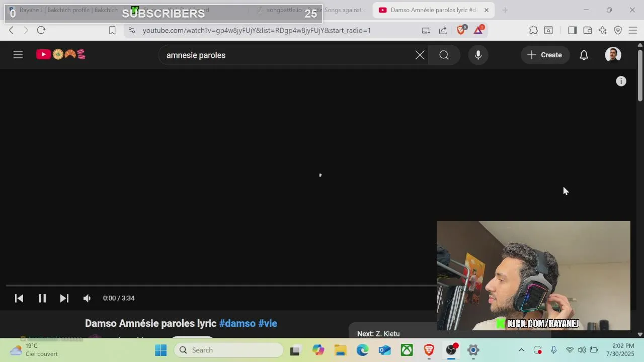
Task: Switch to the Rayane J Bakchich profile tab
Action: click(63, 10)
